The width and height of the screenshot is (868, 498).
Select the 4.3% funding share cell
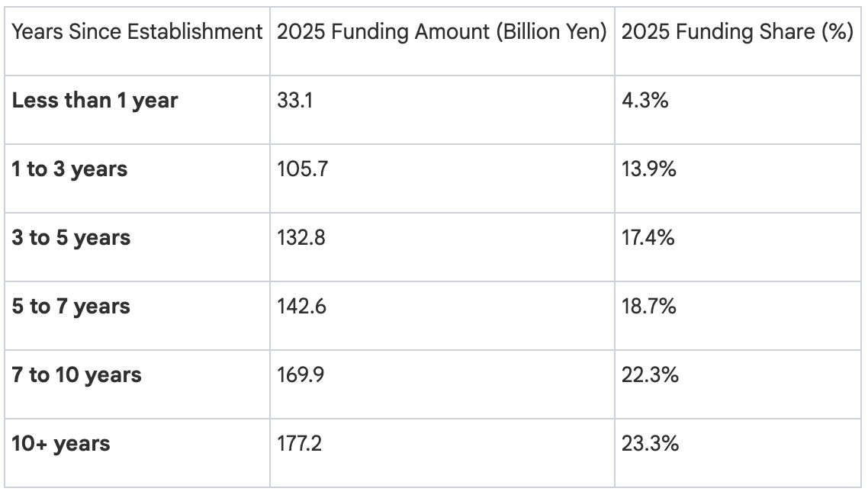[x=645, y=101]
